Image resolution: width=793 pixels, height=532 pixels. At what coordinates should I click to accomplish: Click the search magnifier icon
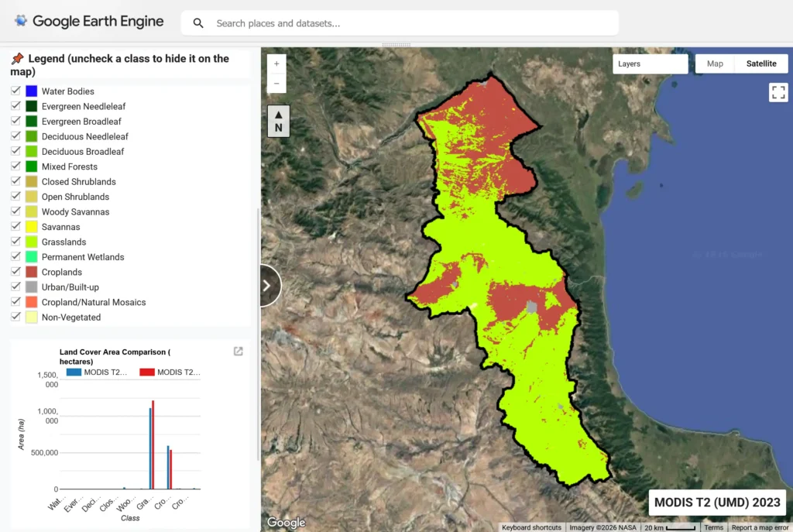coord(198,23)
